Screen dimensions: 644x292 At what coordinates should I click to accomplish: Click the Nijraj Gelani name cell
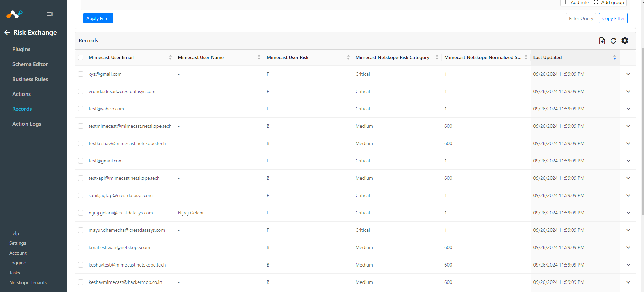click(190, 213)
